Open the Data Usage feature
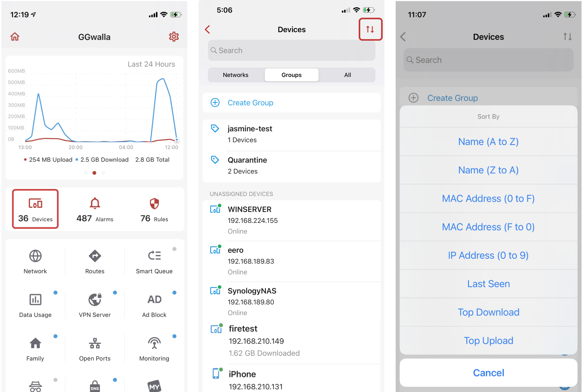The image size is (584, 392). [x=35, y=305]
